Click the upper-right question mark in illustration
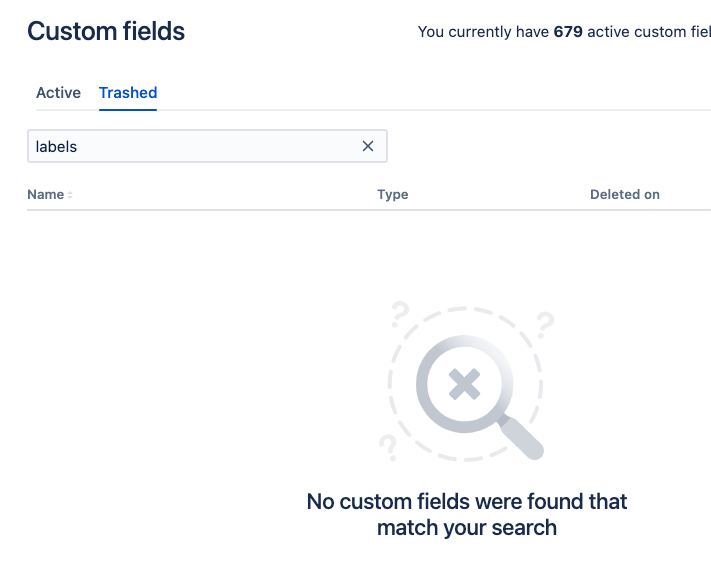 (545, 325)
